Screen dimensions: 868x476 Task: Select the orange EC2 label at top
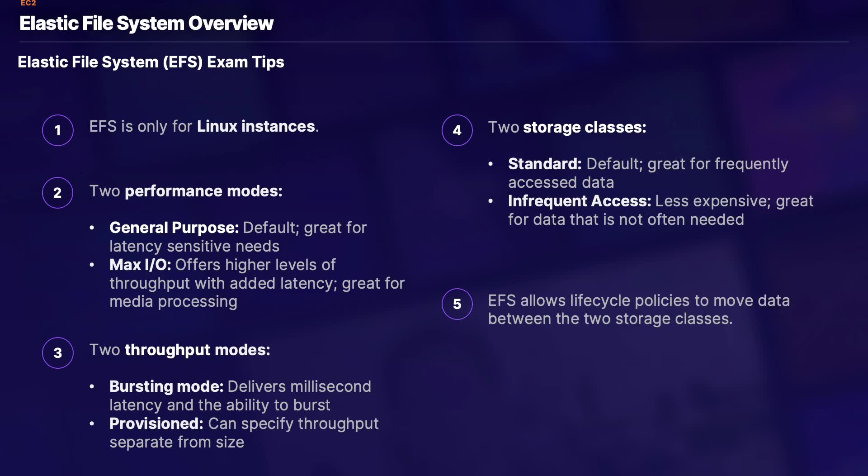click(x=28, y=3)
